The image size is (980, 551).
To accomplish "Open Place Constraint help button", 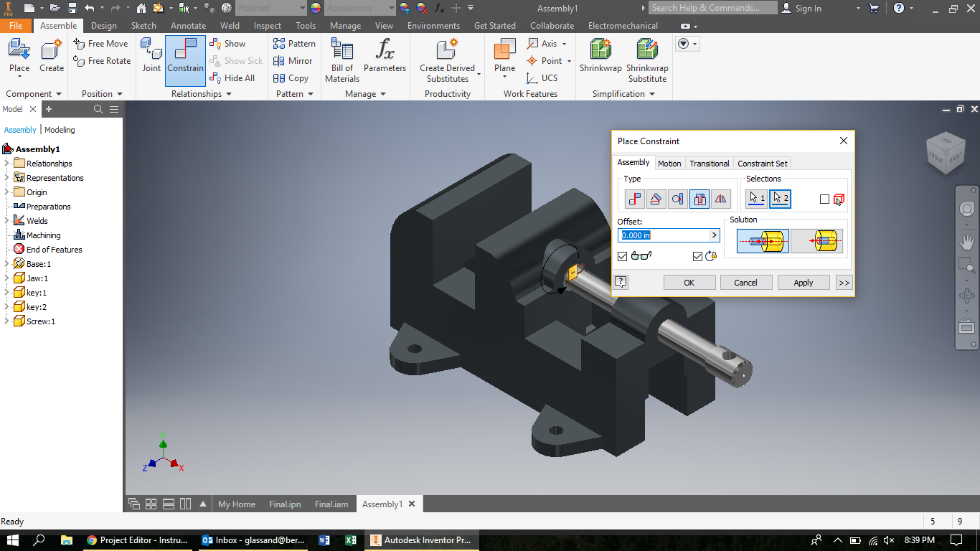I will click(621, 282).
